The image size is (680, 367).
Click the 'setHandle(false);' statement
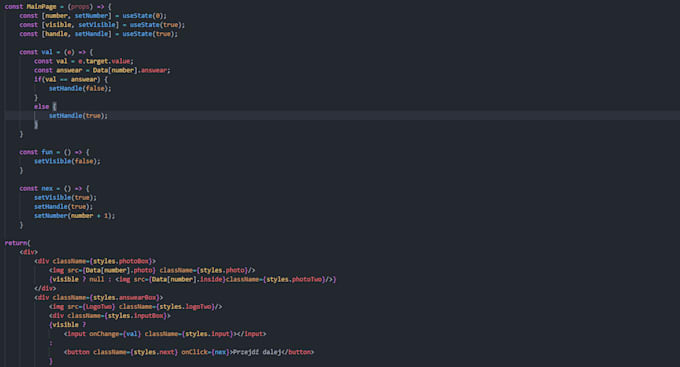coord(80,88)
